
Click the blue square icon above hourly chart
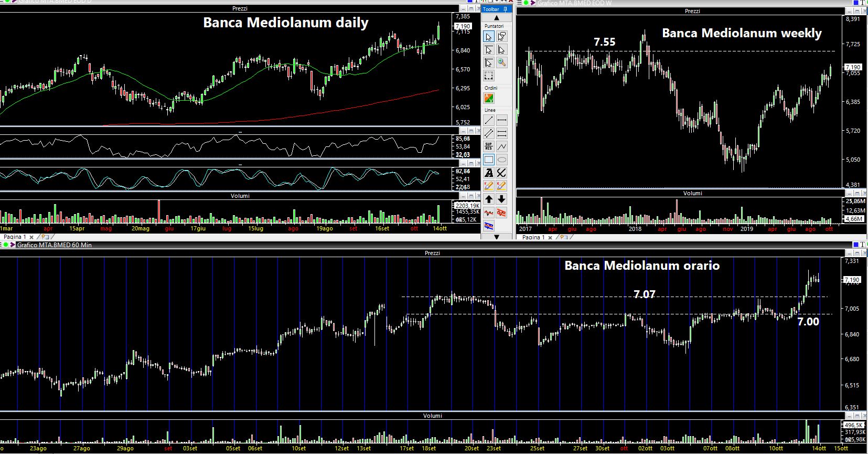pos(855,245)
